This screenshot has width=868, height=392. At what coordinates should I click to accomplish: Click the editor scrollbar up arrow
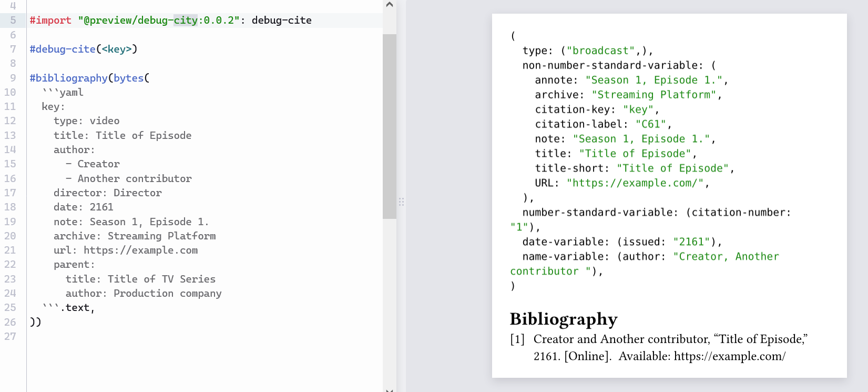389,5
